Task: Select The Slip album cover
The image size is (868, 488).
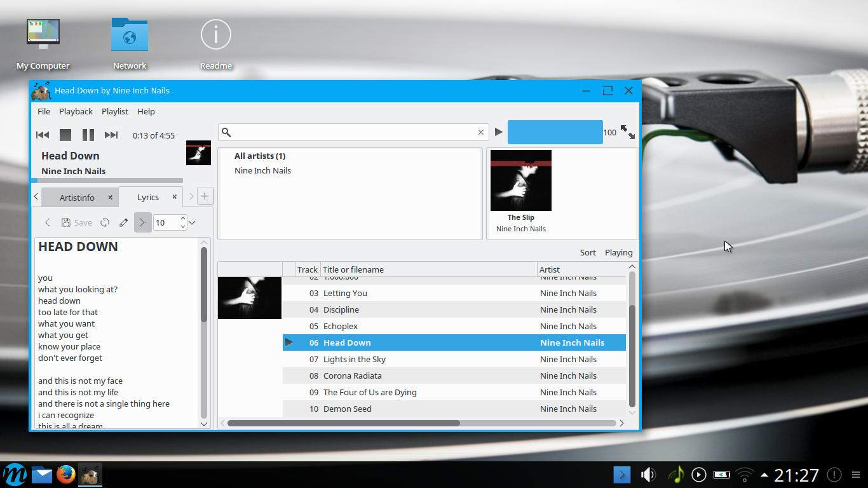Action: click(x=521, y=180)
